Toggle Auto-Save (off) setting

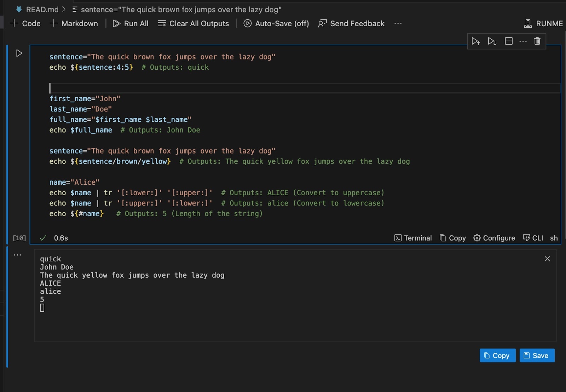[x=276, y=23]
